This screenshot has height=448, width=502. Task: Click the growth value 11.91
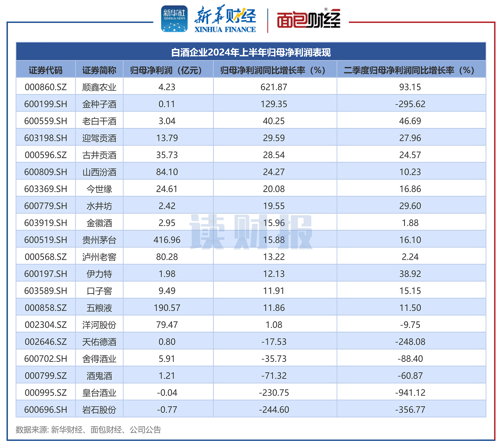274,291
